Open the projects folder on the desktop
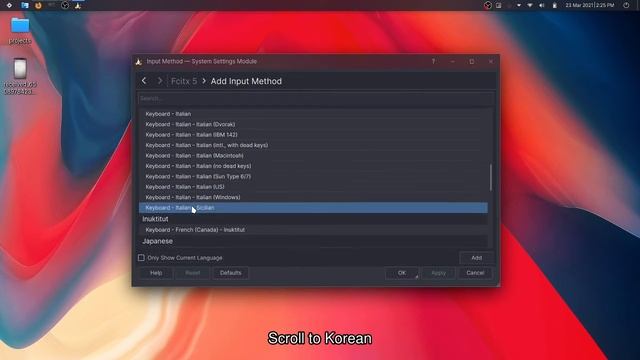The width and height of the screenshot is (640, 360). (20, 31)
